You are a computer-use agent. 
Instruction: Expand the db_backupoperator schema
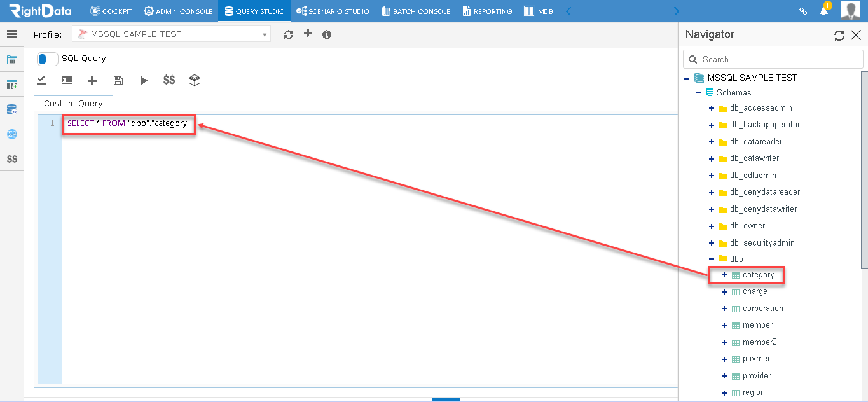[x=712, y=125]
